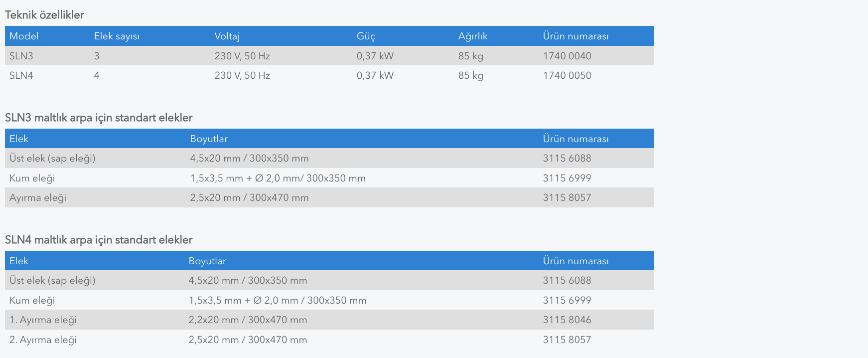Click the SLN3 maltlık arpa sieve heading
Viewport: 868px width, 358px height.
tap(99, 118)
